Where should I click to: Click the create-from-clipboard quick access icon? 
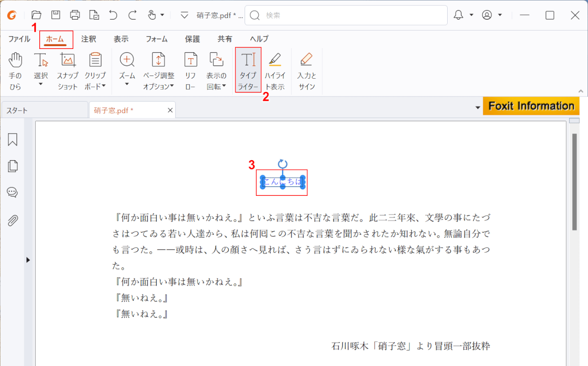point(94,15)
